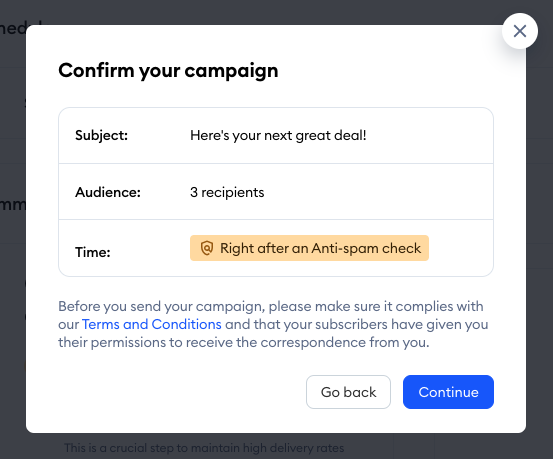
Task: Select the subject text Here's your next great deal!
Action: (x=278, y=135)
